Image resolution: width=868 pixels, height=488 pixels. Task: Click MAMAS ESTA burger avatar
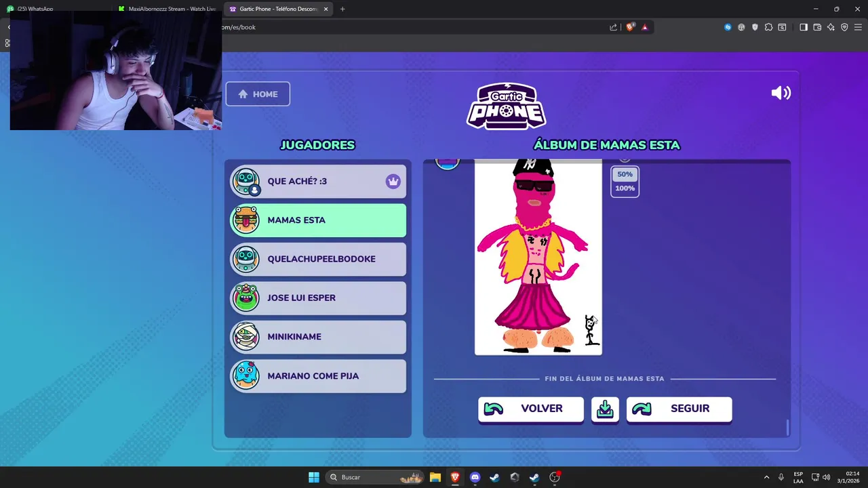pos(245,220)
